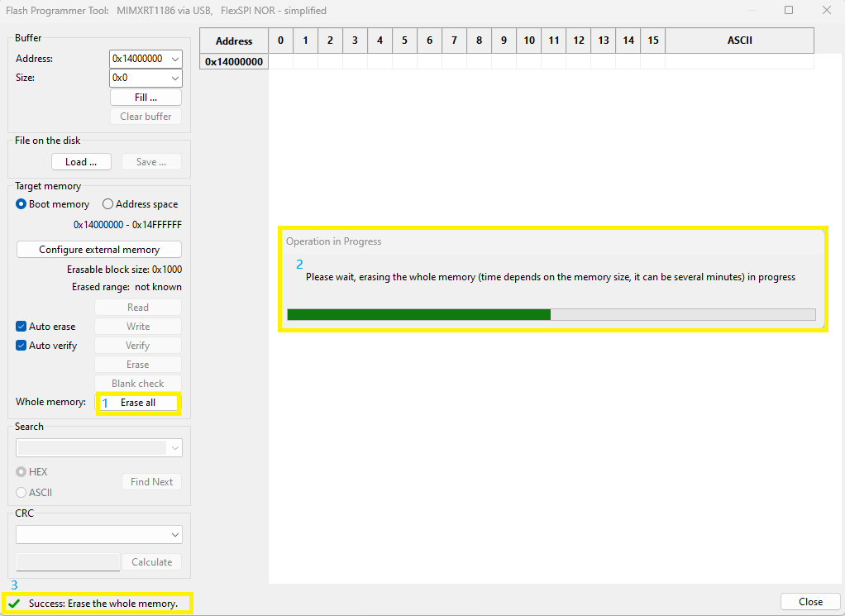
Task: Open the buffer Size dropdown
Action: pos(174,78)
